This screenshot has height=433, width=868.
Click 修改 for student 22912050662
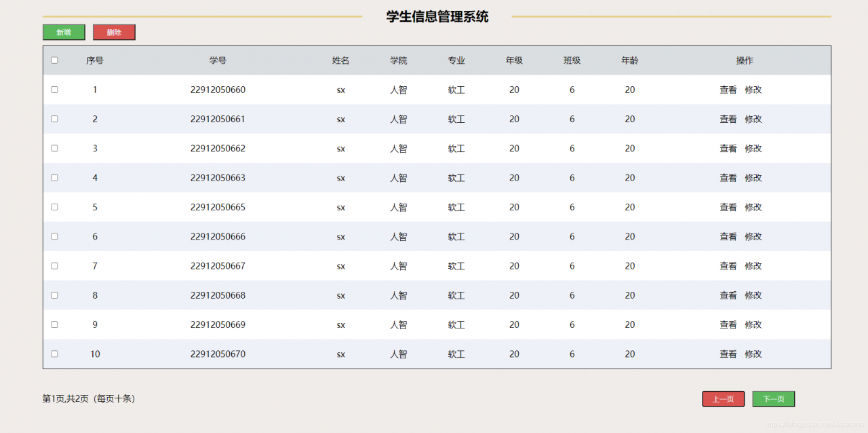[x=753, y=148]
